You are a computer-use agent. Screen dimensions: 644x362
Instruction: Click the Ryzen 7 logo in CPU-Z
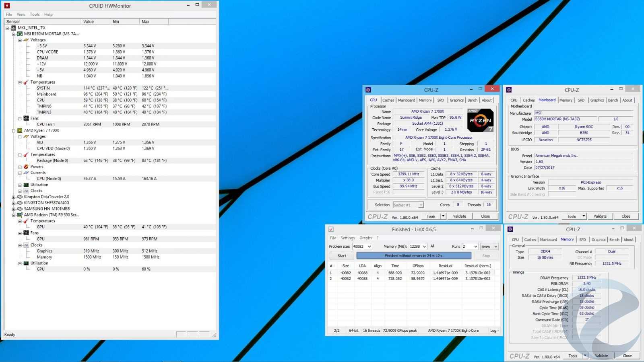point(480,120)
